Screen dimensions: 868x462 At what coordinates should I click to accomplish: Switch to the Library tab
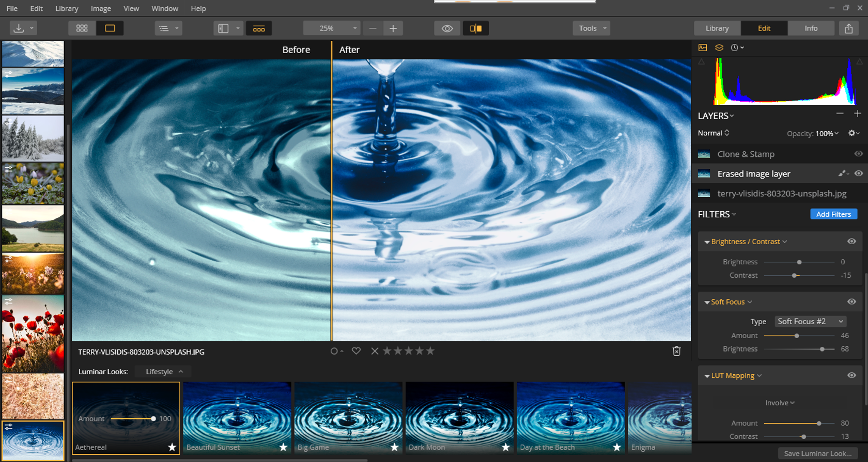717,28
